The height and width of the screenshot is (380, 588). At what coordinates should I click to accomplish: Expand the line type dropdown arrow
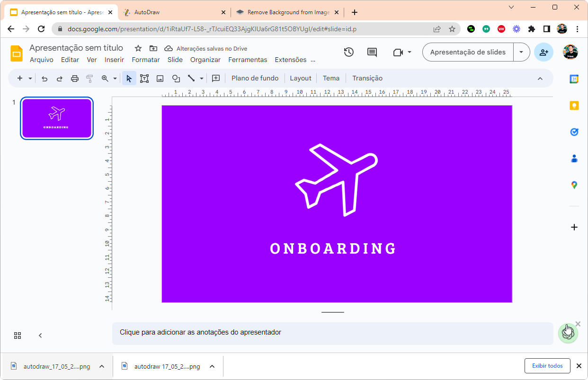201,79
